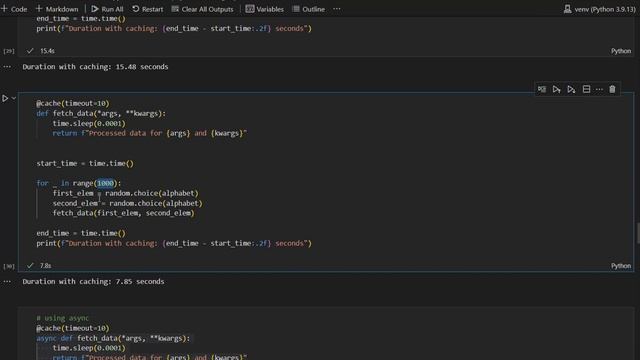Expand run options chevron beside play icon
640x360 pixels.
tap(13, 98)
